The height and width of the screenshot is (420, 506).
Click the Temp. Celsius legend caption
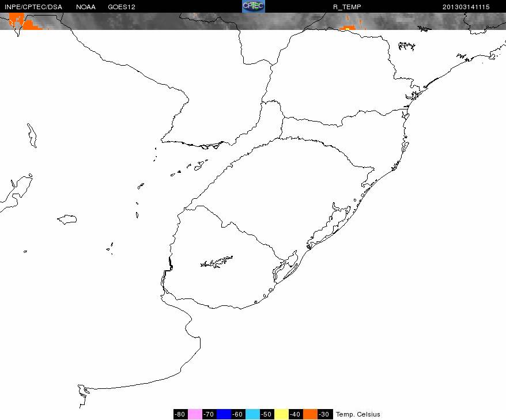(x=358, y=414)
